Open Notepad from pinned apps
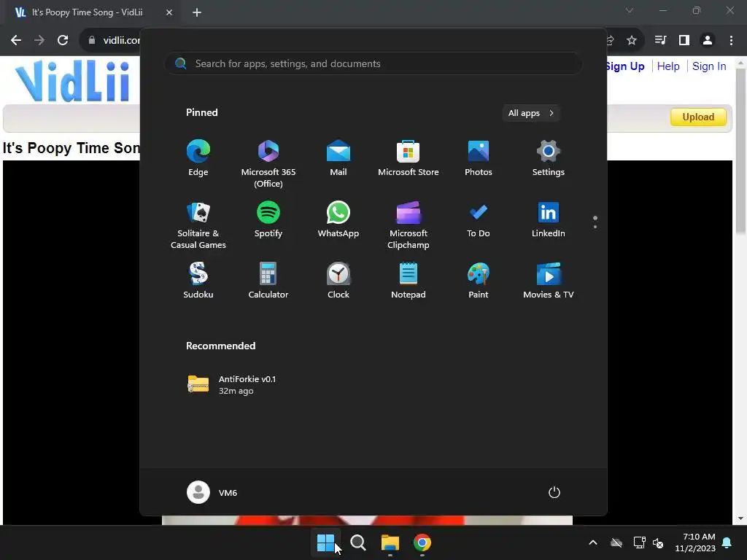 [409, 281]
